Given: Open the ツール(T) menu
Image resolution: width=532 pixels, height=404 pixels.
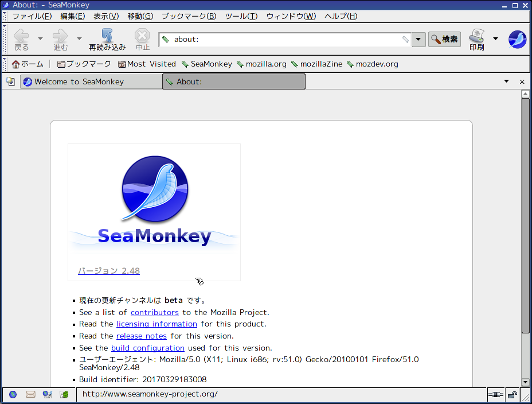Looking at the screenshot, I should pos(241,16).
